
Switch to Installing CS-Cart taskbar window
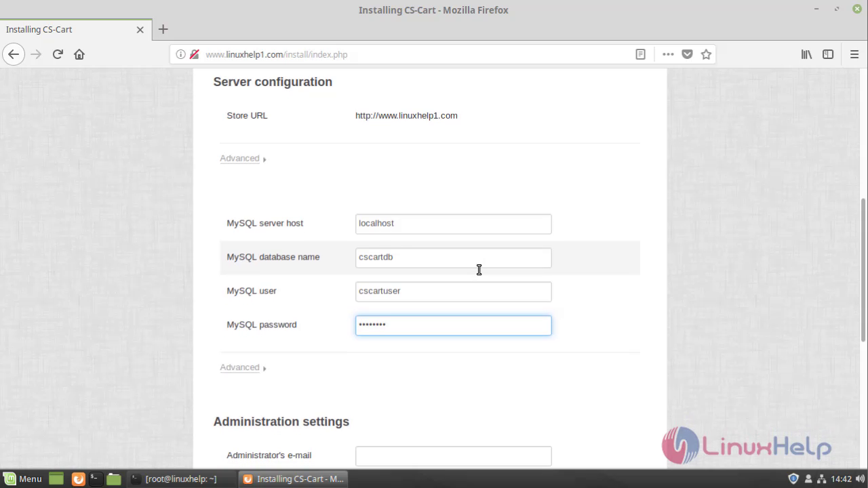point(293,479)
